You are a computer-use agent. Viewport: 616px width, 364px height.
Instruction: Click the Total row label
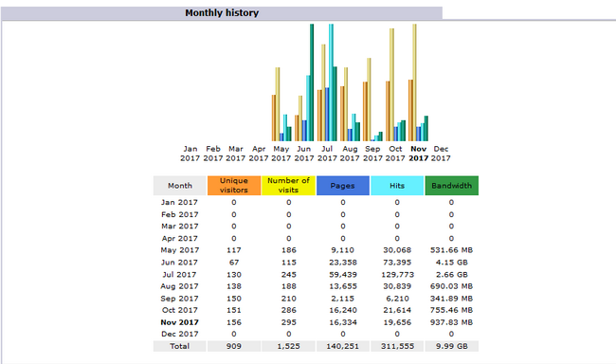click(179, 346)
